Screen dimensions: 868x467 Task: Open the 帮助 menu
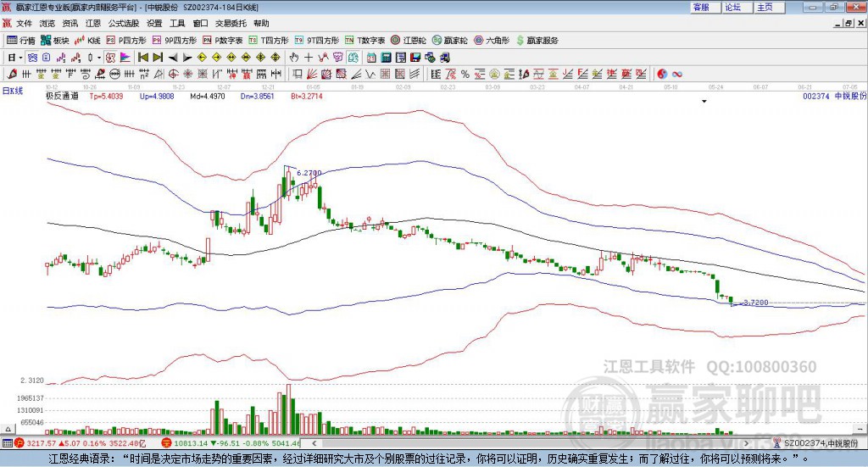pyautogui.click(x=261, y=23)
